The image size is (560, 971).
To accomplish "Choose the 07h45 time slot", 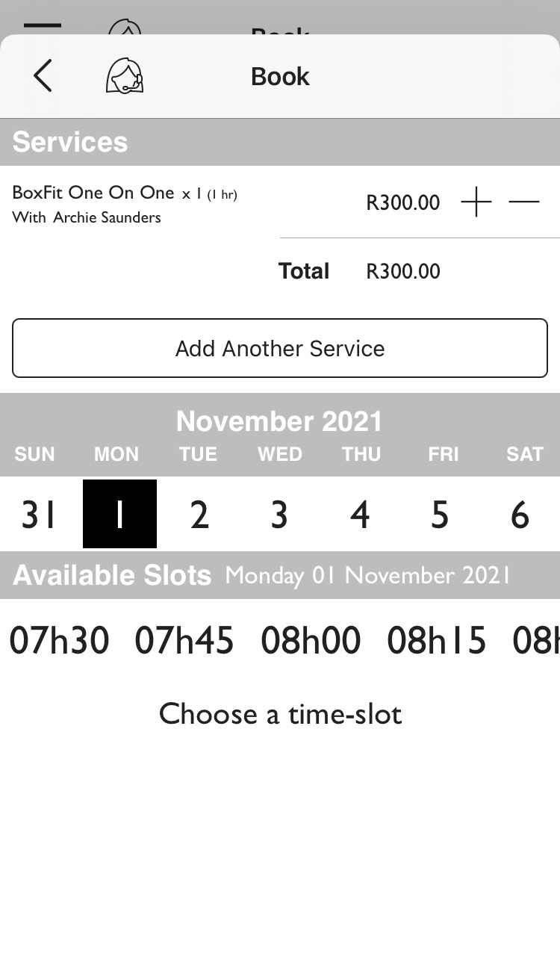I will pos(184,641).
